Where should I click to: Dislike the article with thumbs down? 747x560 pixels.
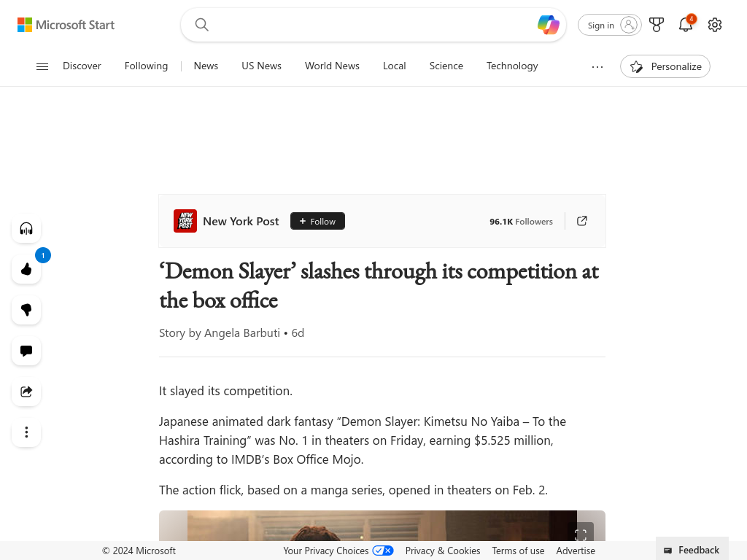26,310
